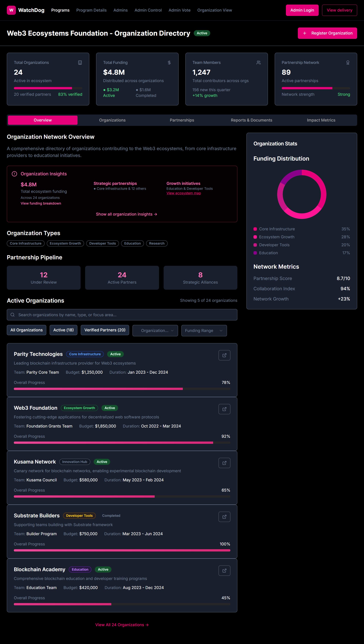The height and width of the screenshot is (644, 364).
Task: Open the View ecosystem map link
Action: coord(184,193)
